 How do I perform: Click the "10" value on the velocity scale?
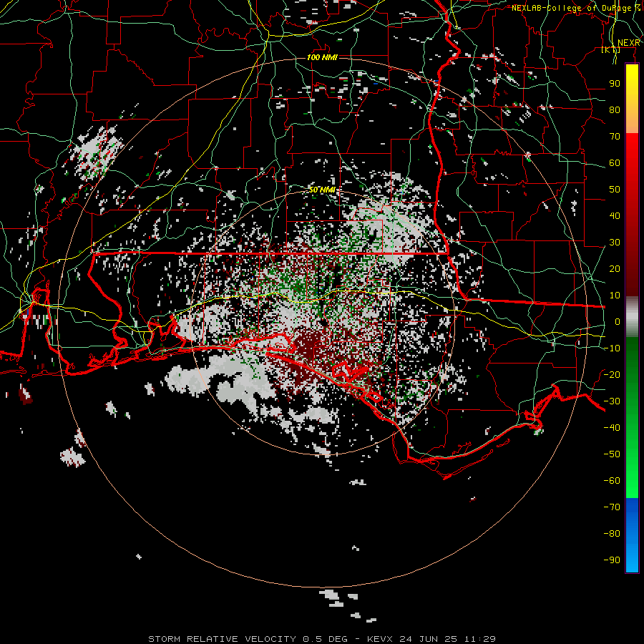tap(615, 296)
